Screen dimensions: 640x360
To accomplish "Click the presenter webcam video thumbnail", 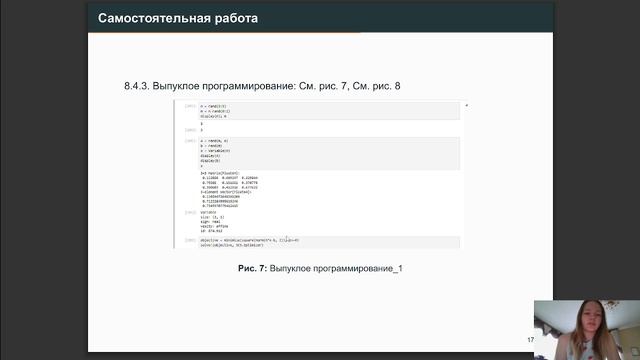I will [587, 330].
